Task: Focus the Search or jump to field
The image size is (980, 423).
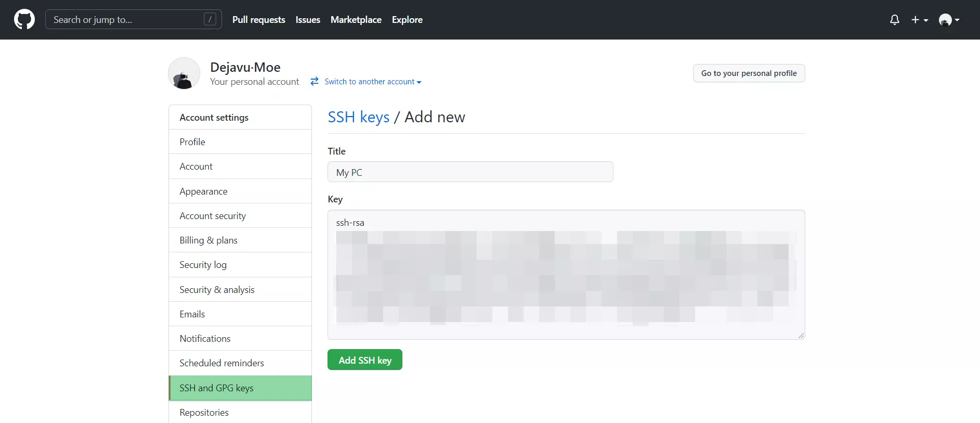Action: pyautogui.click(x=134, y=19)
